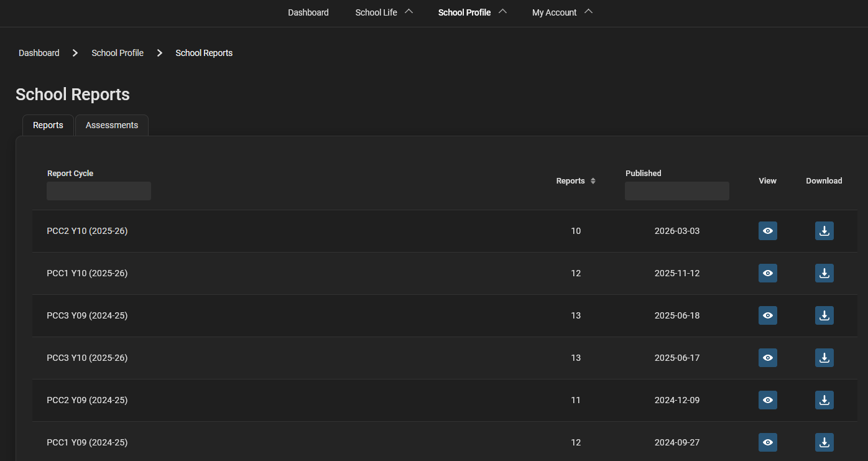The width and height of the screenshot is (868, 461).
Task: Select PCC3 Y09 (2024-25) cycle name
Action: [87, 315]
